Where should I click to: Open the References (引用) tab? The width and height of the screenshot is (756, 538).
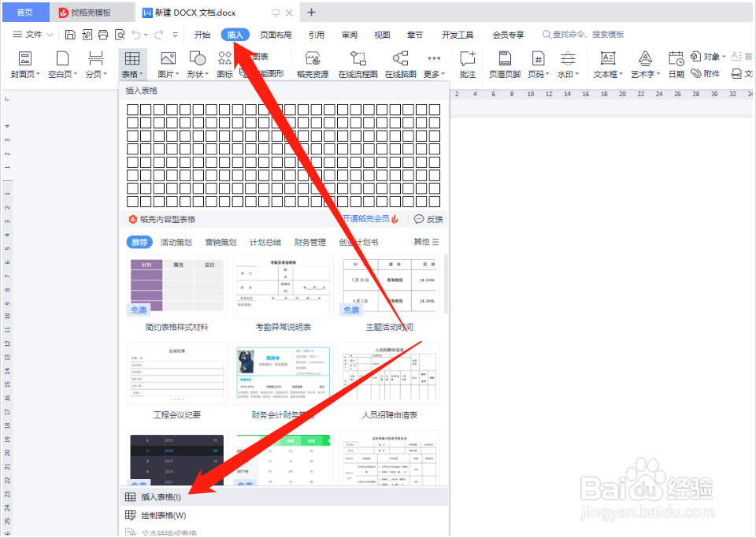point(317,35)
